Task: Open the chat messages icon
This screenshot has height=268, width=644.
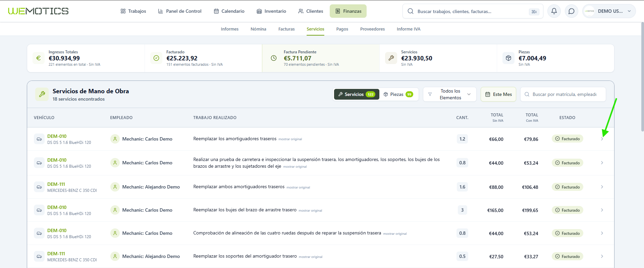Action: (x=571, y=11)
